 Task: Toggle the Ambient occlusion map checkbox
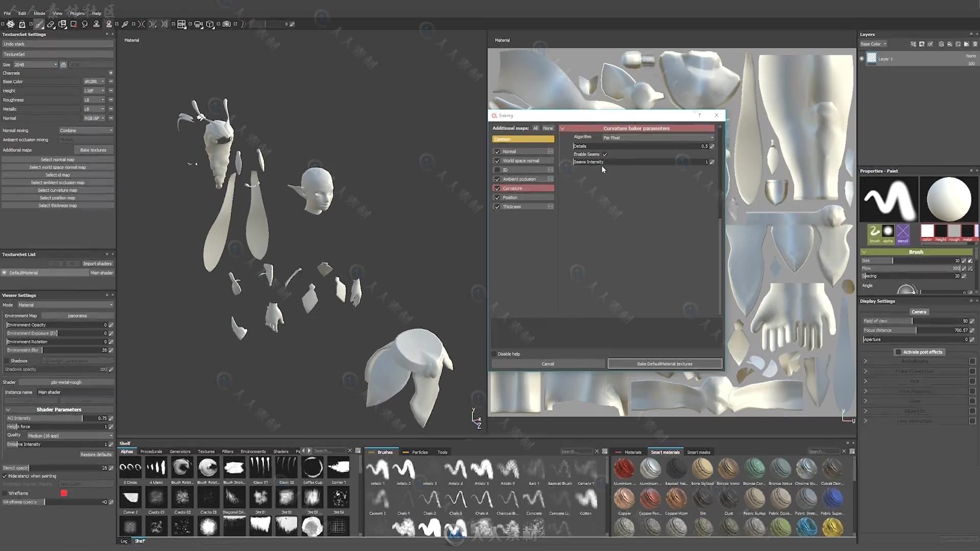tap(497, 179)
